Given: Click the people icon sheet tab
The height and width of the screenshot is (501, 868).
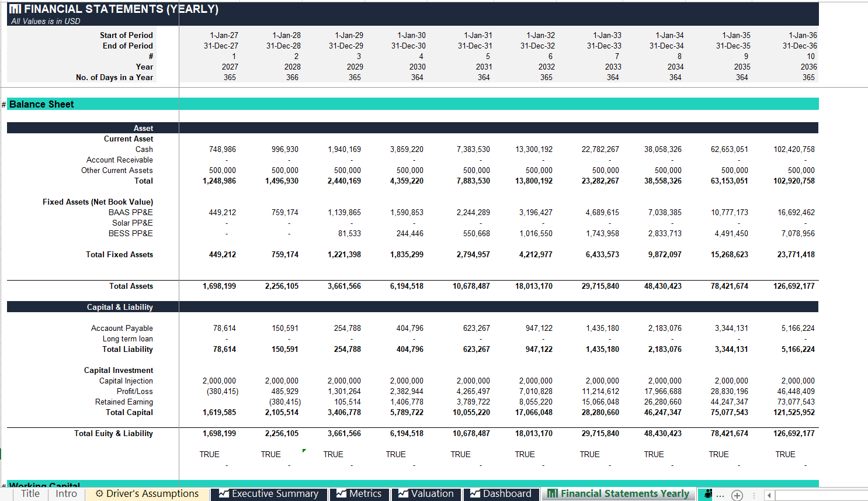Looking at the screenshot, I should (708, 494).
